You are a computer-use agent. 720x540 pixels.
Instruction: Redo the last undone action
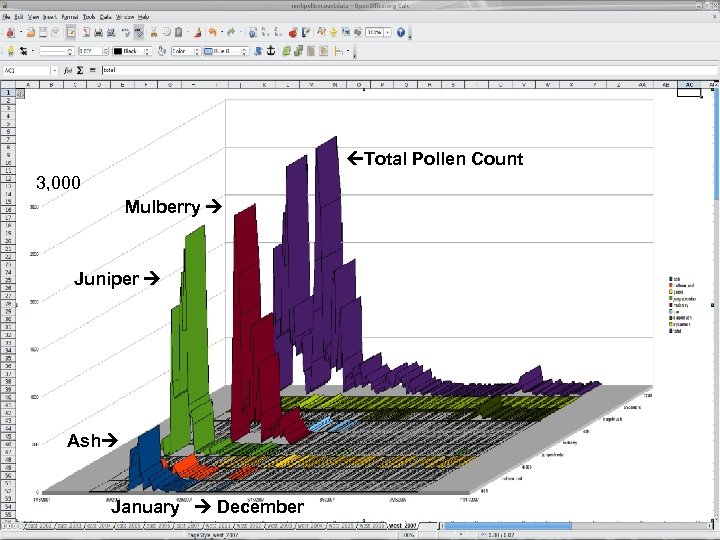click(231, 33)
